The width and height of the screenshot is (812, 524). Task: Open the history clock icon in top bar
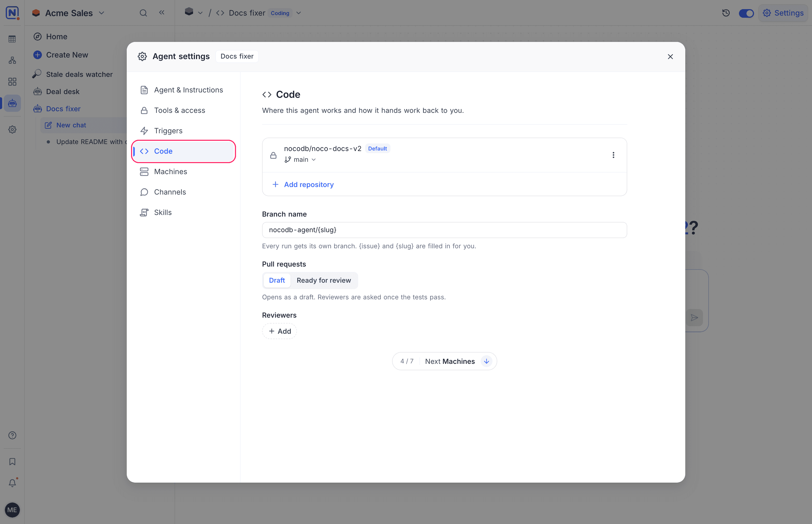726,13
